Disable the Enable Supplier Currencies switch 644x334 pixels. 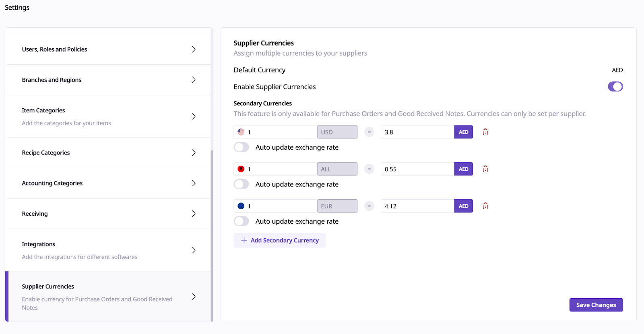[x=615, y=87]
